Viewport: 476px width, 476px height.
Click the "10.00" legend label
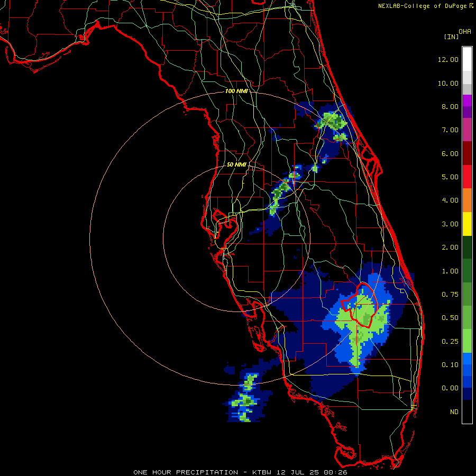point(448,83)
